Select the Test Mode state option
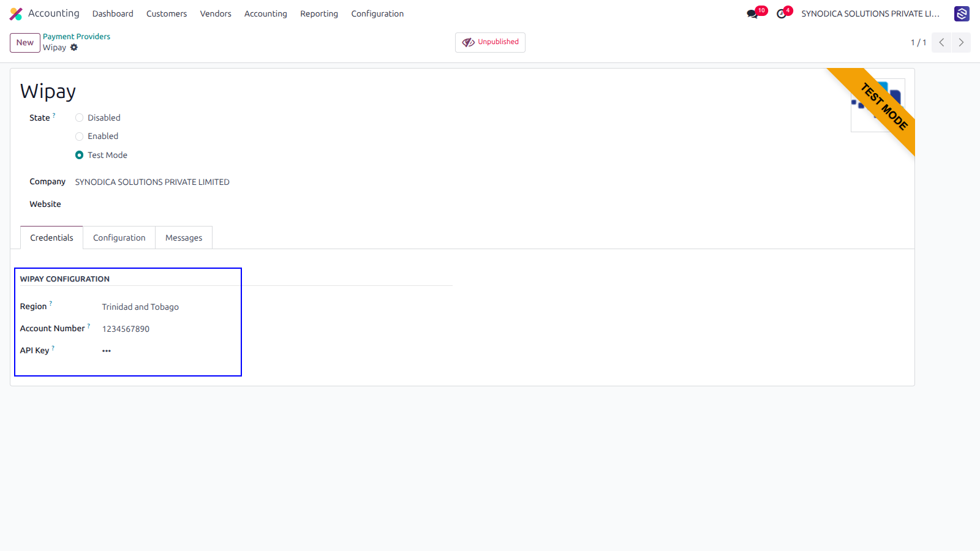 (x=79, y=155)
